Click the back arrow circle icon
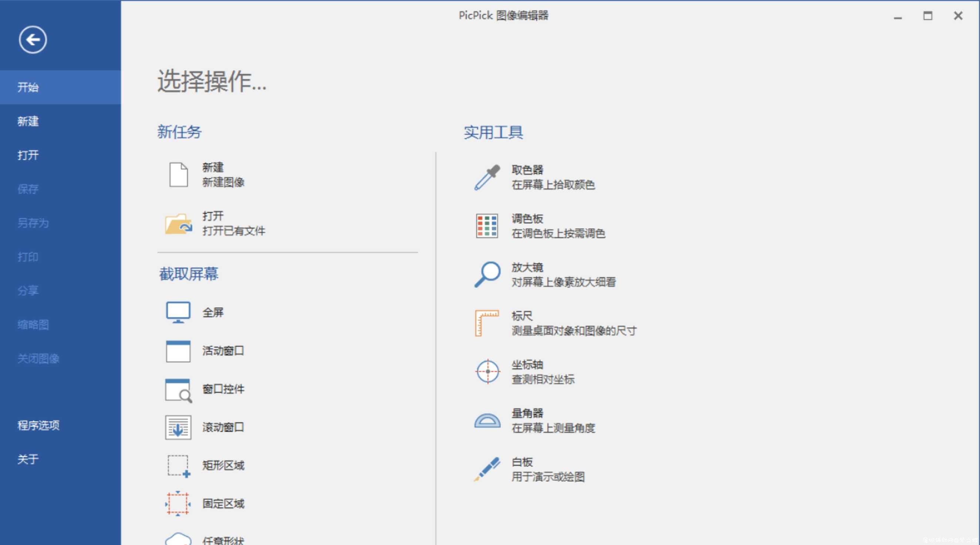The height and width of the screenshot is (545, 980). pos(33,40)
